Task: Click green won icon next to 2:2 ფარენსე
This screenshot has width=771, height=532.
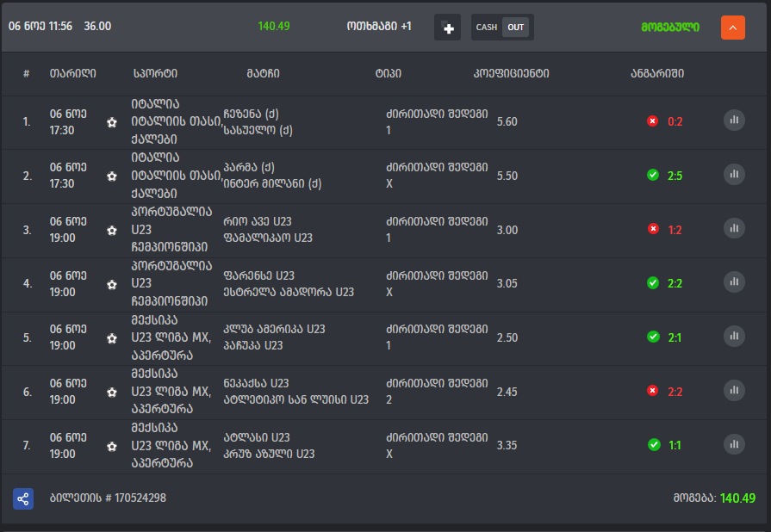Action: tap(653, 283)
